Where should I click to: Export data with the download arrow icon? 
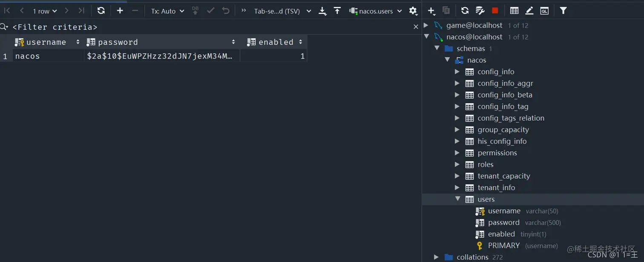(x=322, y=11)
